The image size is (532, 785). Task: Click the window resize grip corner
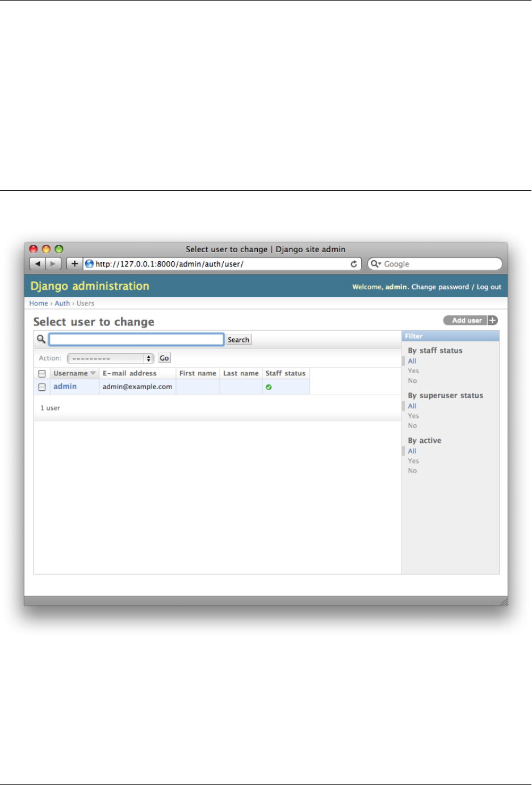click(x=503, y=602)
